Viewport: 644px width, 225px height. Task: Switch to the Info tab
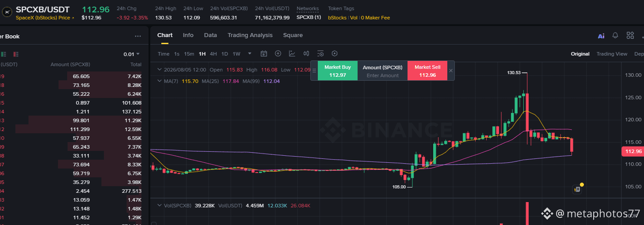coord(188,35)
